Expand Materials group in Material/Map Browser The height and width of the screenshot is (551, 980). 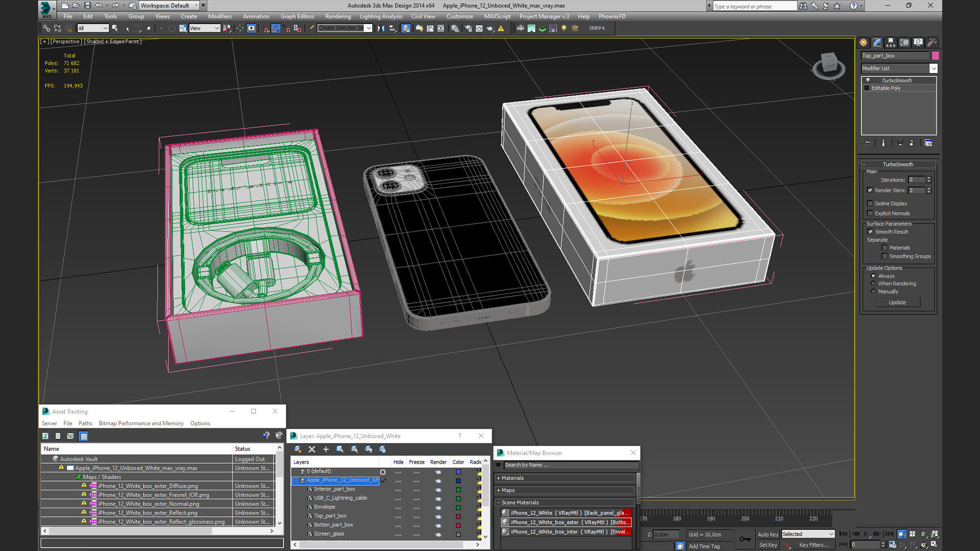pyautogui.click(x=565, y=479)
